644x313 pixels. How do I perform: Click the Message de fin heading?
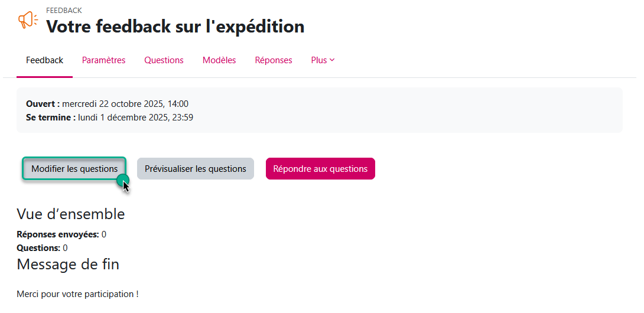68,265
